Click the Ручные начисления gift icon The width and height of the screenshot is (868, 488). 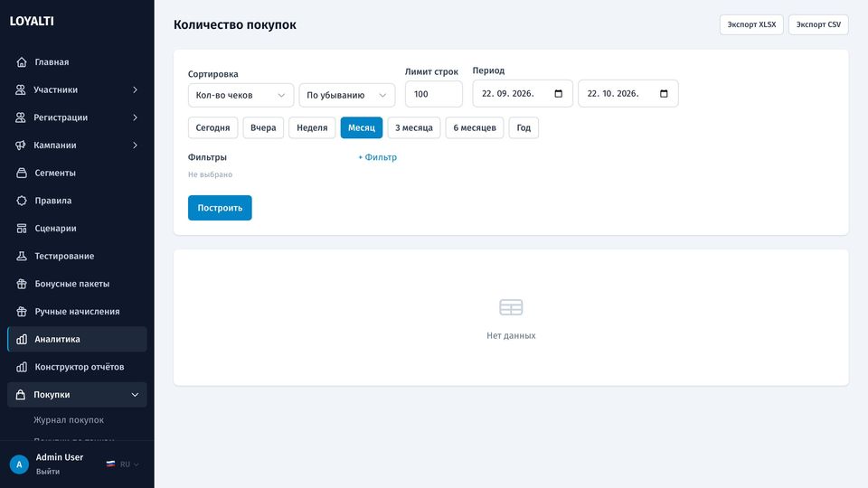point(22,311)
